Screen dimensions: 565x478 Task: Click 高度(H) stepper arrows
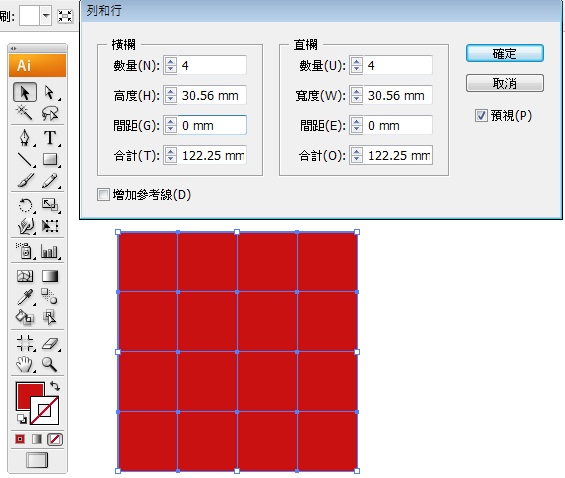tap(170, 95)
